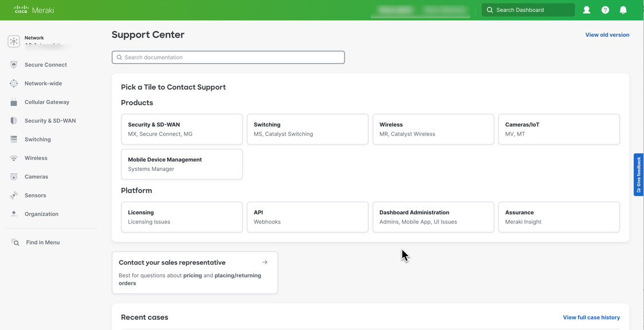View full case history
This screenshot has width=644, height=330.
point(591,317)
